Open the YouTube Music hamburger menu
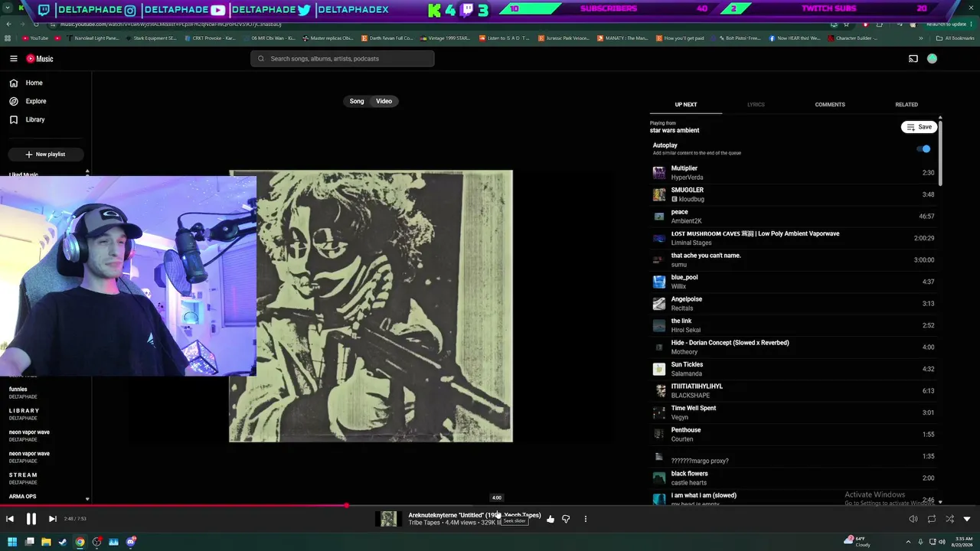The width and height of the screenshot is (980, 551). point(13,59)
